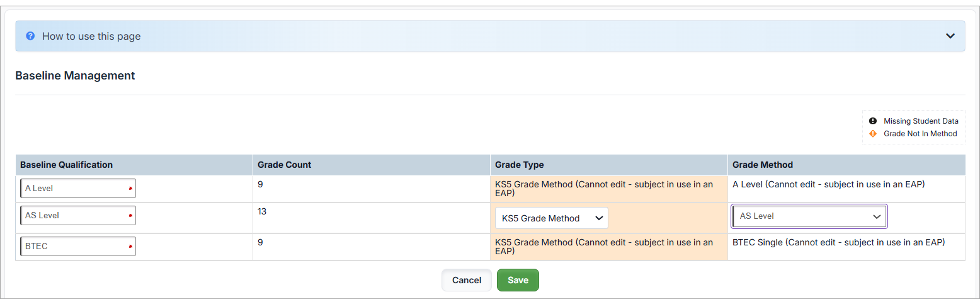Click the grade count 13 cell
This screenshot has height=299, width=980.
tap(262, 211)
